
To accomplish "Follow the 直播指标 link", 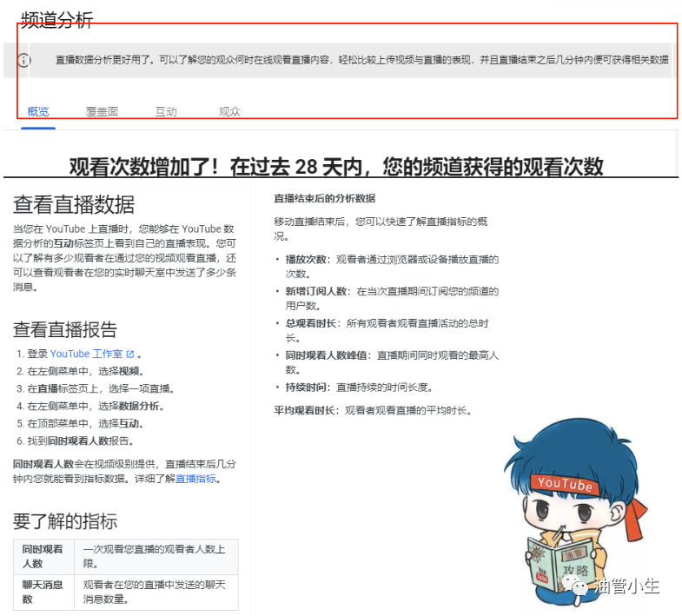I will click(195, 479).
